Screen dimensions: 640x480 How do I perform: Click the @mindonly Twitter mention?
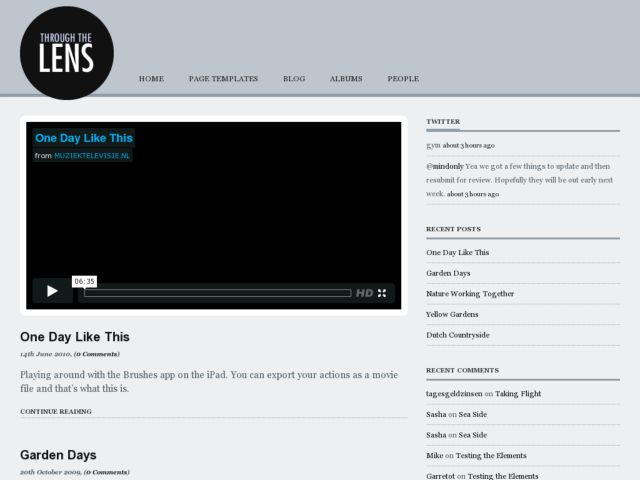click(444, 165)
